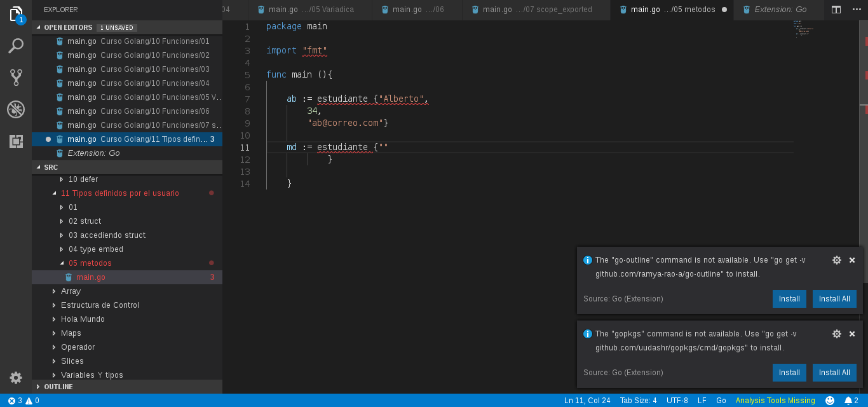Open gear options on gopkgs notification

click(x=837, y=334)
